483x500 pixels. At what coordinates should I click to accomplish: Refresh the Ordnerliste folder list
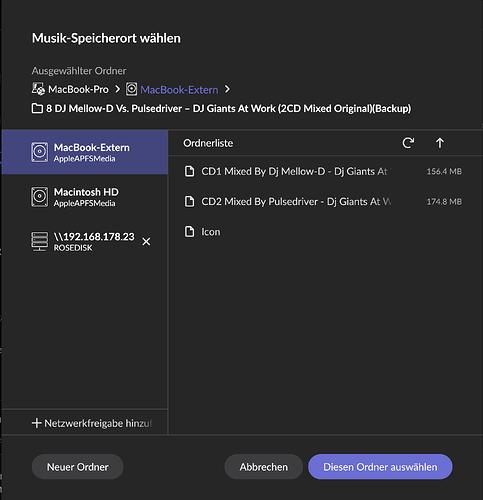408,143
